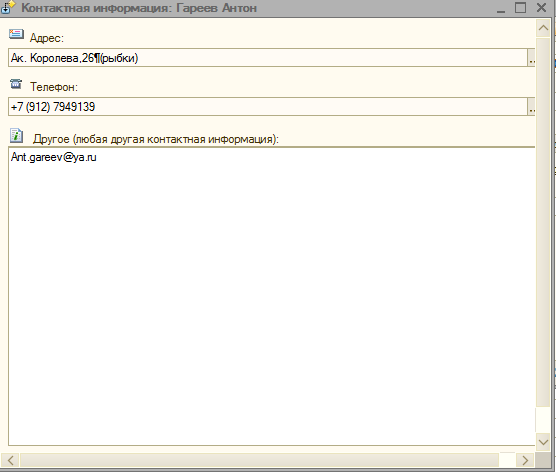556x472 pixels.
Task: Click the Ant.gareev@ya.ru email text
Action: [54, 157]
